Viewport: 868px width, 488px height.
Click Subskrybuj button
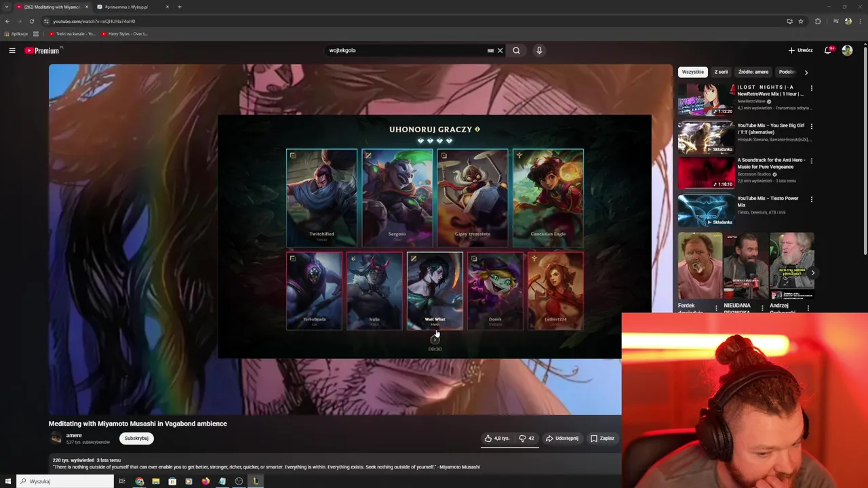[136, 439]
